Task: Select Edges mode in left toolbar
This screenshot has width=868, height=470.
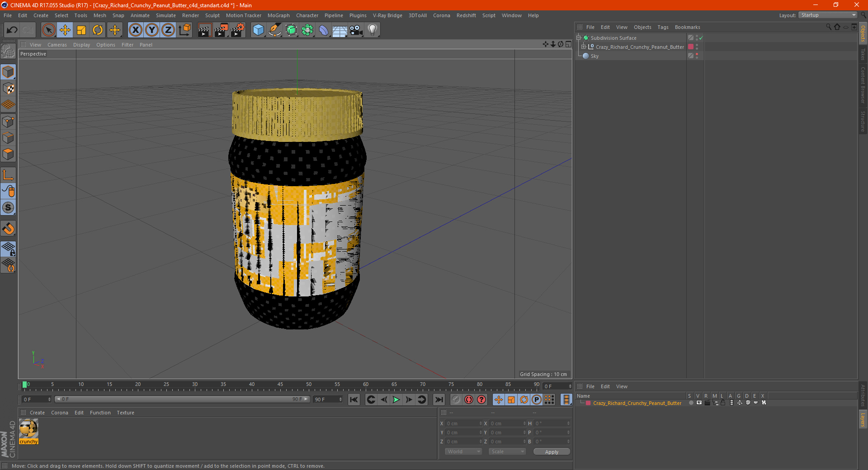Action: (8, 138)
